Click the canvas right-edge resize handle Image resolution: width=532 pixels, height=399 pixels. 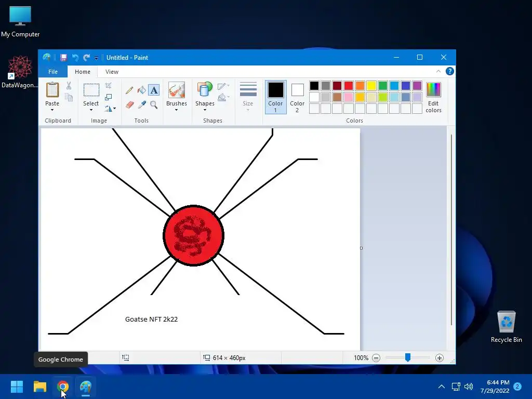pyautogui.click(x=362, y=248)
